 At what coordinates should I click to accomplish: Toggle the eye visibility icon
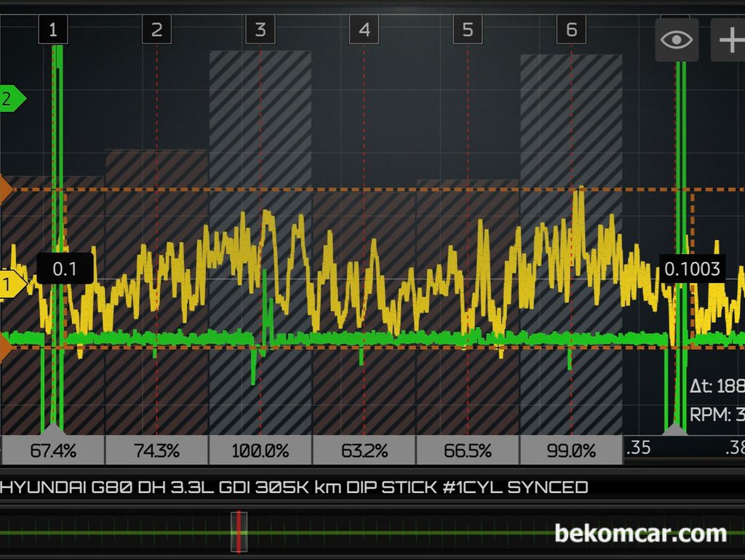[677, 39]
